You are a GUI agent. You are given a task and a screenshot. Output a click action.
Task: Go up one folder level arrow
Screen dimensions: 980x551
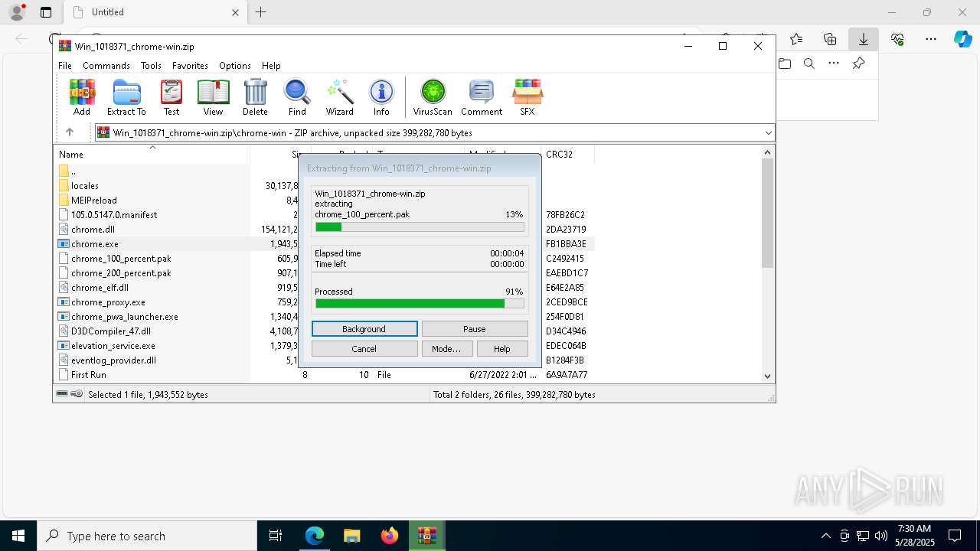point(69,132)
